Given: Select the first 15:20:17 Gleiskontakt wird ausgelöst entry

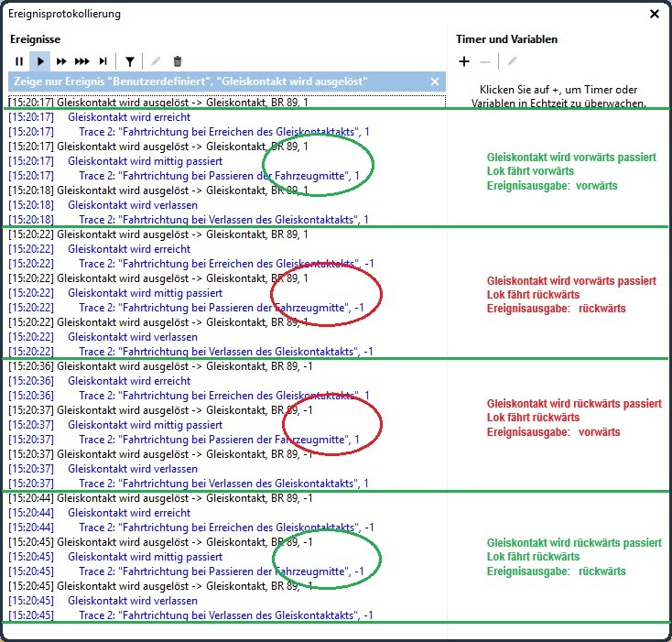Looking at the screenshot, I should [157, 103].
